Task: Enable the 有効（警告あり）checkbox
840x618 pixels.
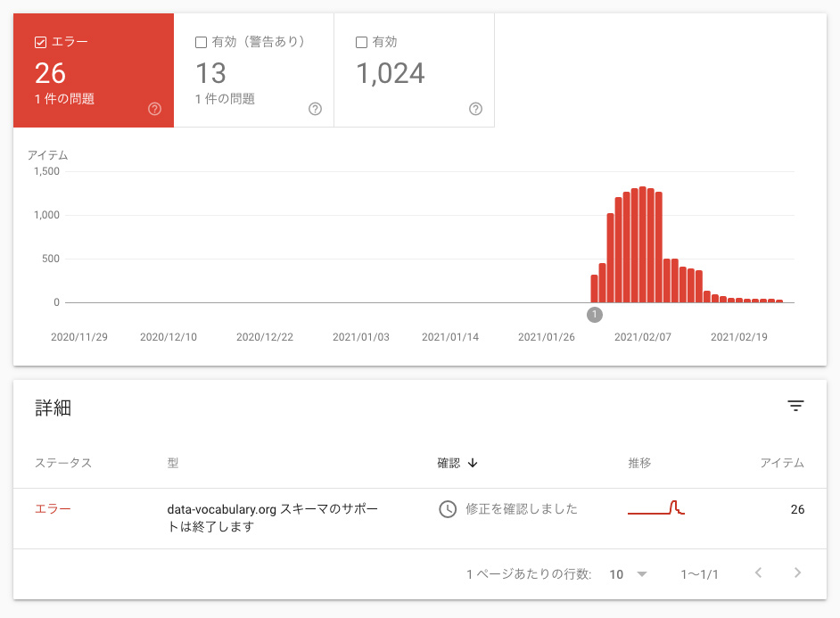Action: 201,42
